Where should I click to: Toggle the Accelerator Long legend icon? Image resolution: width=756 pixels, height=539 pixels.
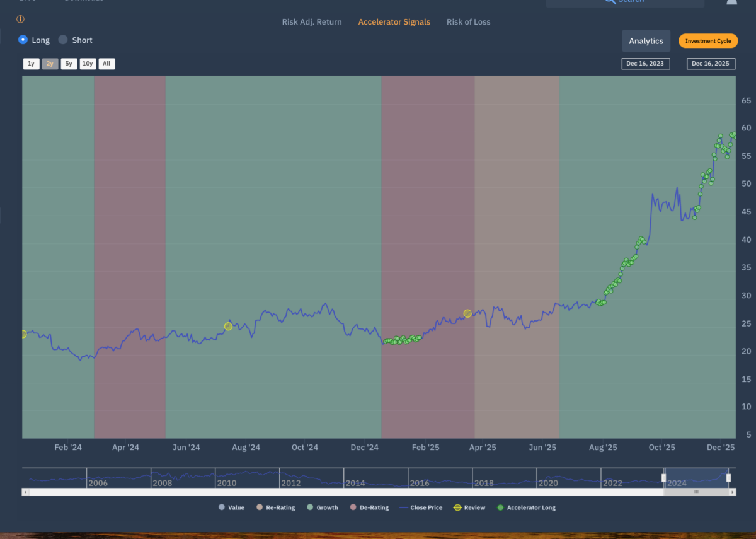click(x=500, y=507)
